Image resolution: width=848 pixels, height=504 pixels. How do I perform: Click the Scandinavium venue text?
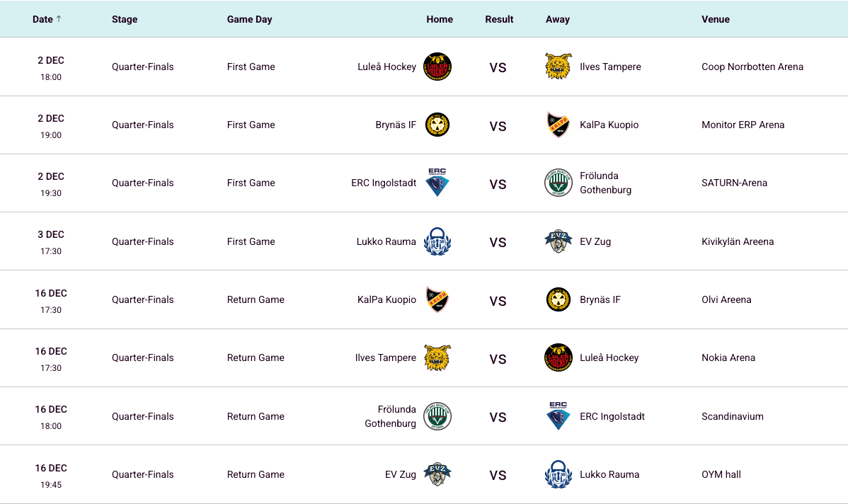click(732, 416)
